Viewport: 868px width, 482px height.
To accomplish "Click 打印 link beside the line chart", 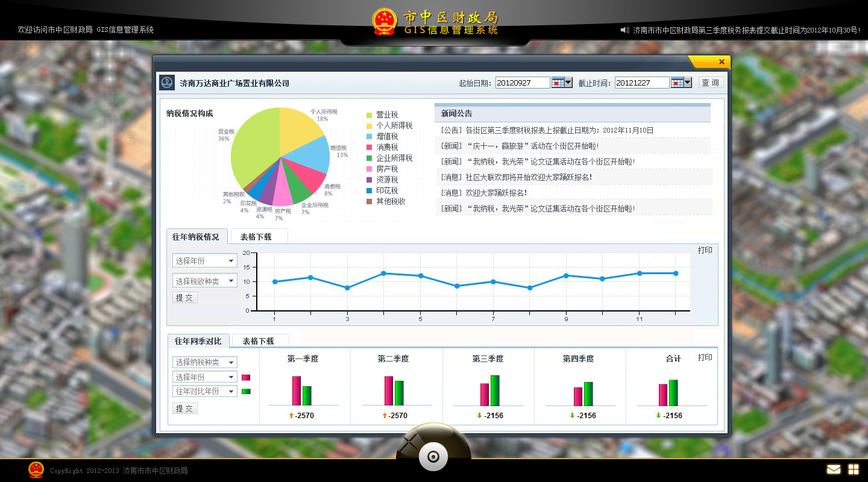I will (705, 250).
